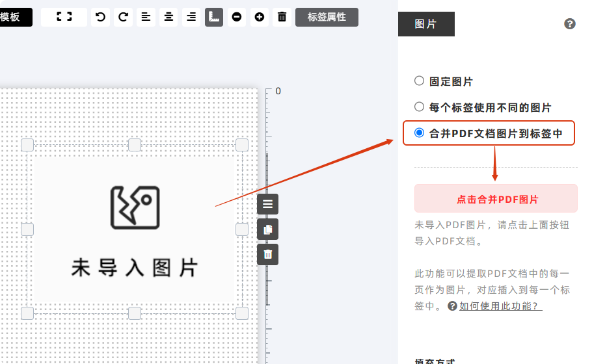This screenshot has height=364, width=592.
Task: Zoom in with the plus icon
Action: (x=260, y=17)
